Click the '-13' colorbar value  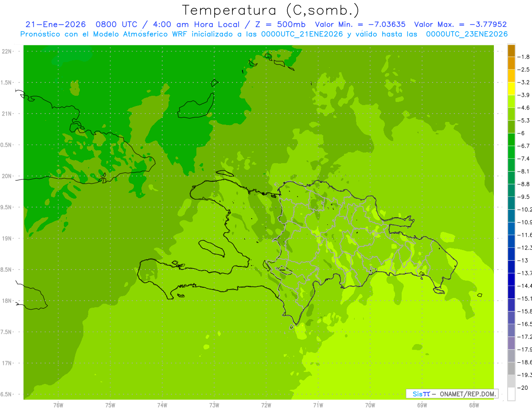pyautogui.click(x=524, y=260)
